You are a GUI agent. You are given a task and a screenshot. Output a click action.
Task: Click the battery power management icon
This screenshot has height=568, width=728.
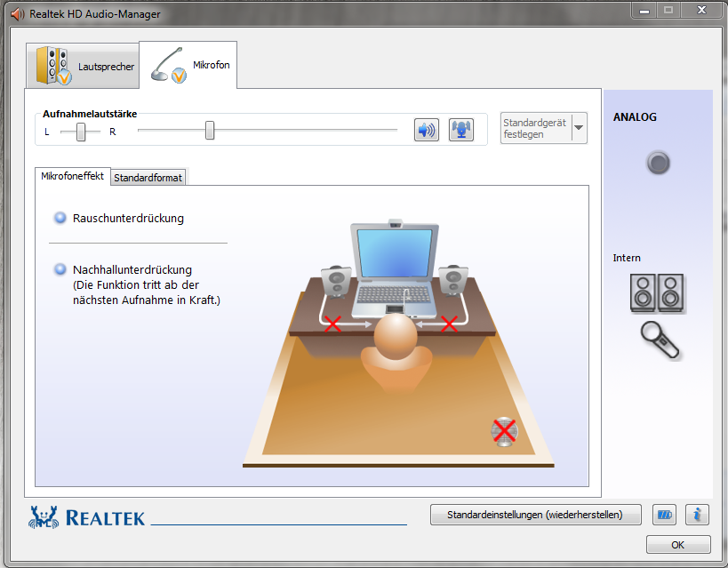pos(664,515)
